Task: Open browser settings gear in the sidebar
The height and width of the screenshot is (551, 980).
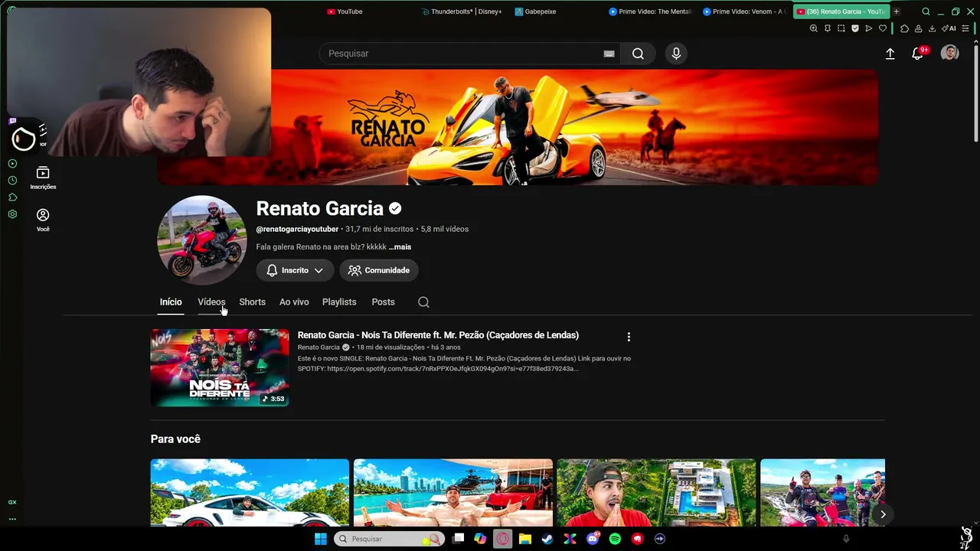Action: tap(12, 214)
